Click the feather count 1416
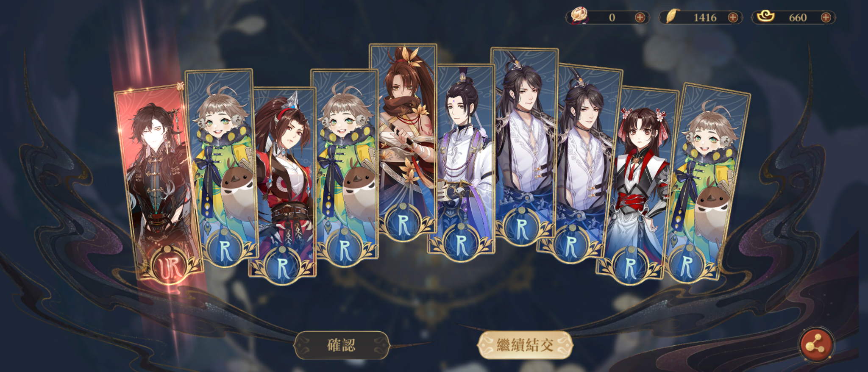Viewport: 868px width, 372px height. [705, 17]
